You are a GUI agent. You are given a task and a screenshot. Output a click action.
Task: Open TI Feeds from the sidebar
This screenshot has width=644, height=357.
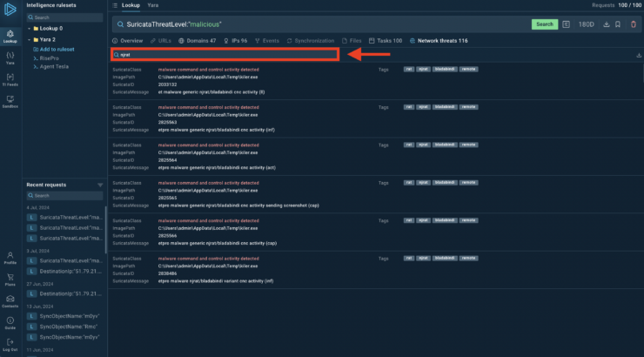(x=10, y=80)
